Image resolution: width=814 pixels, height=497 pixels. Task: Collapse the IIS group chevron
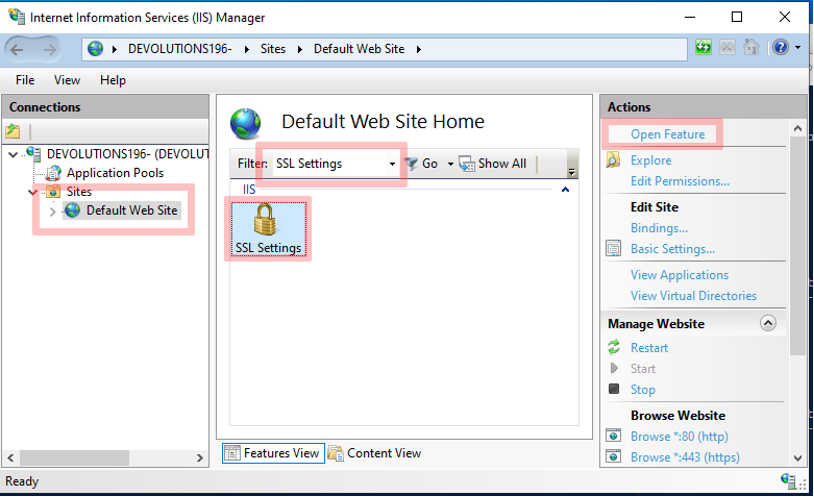click(x=565, y=190)
